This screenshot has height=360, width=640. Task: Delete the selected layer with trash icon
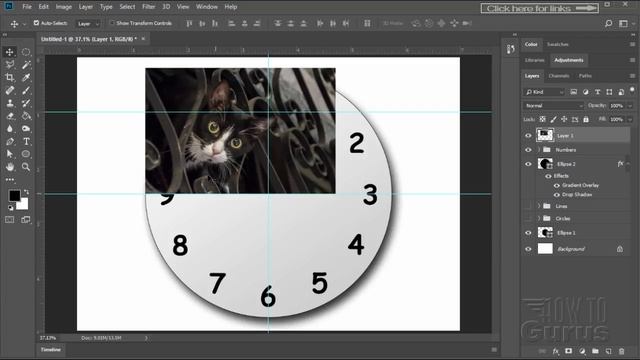click(621, 351)
